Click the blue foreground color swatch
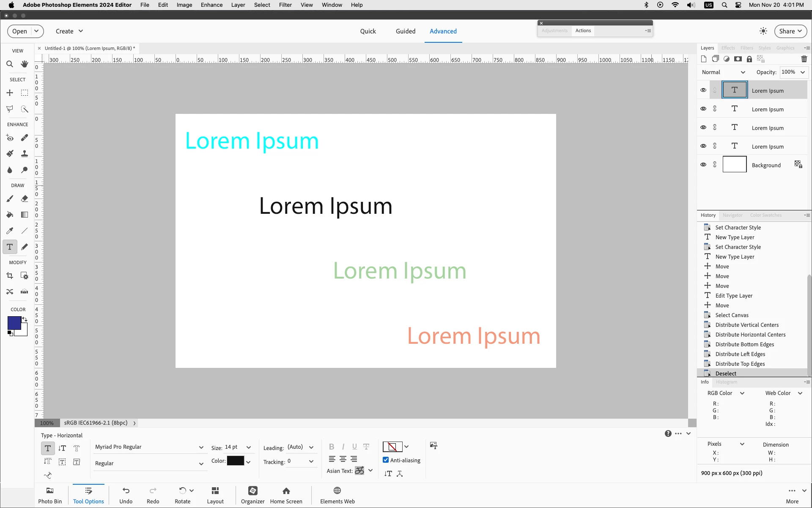The image size is (812, 508). point(14,323)
